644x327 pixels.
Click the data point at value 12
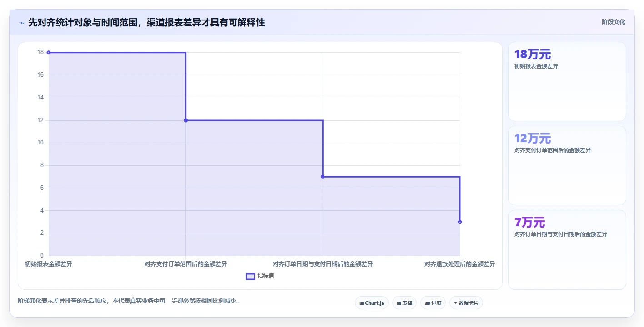click(185, 120)
